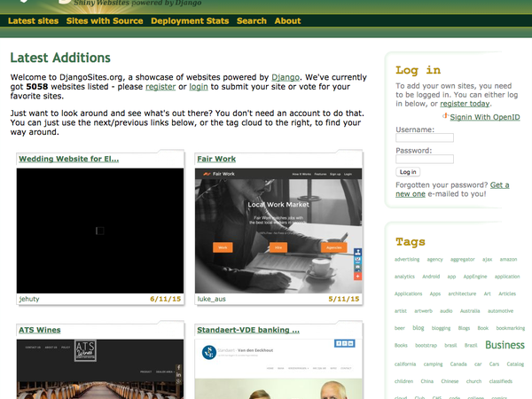
Task: Select the advertising tag
Action: tap(407, 260)
